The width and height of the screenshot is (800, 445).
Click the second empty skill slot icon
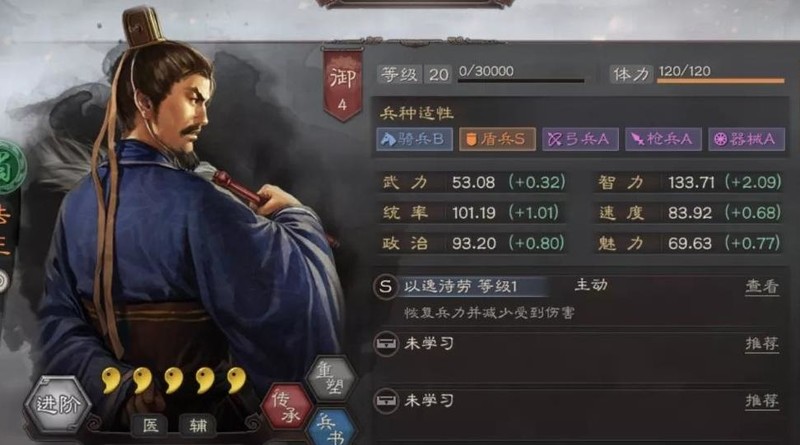click(x=386, y=401)
